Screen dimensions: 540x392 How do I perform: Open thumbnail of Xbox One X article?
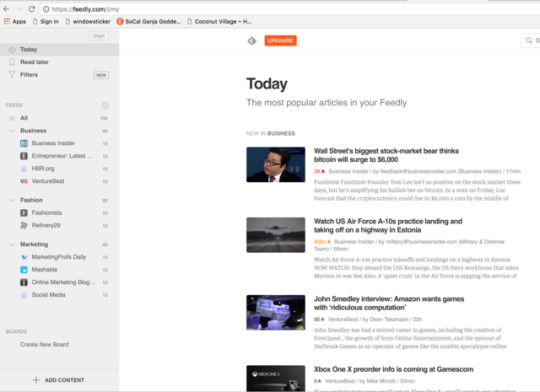[x=276, y=378]
